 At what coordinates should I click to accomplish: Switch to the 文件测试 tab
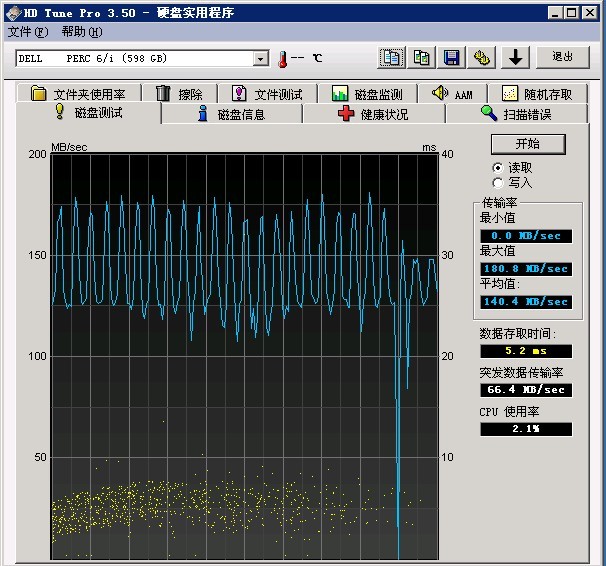coord(267,93)
